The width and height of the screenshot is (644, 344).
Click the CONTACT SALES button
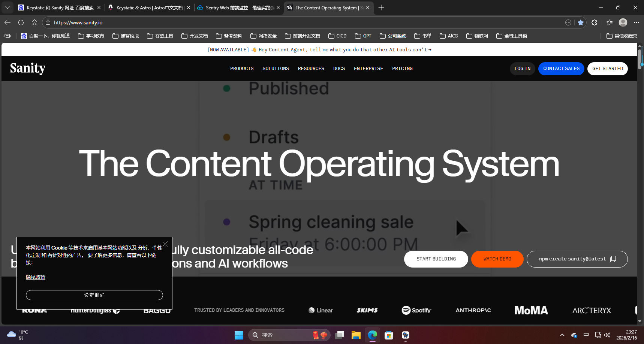coord(561,69)
